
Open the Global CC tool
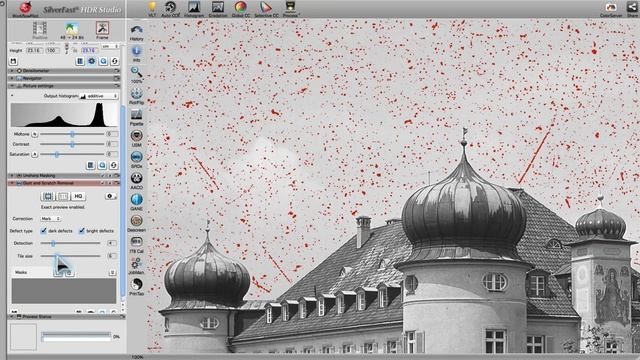(241, 8)
